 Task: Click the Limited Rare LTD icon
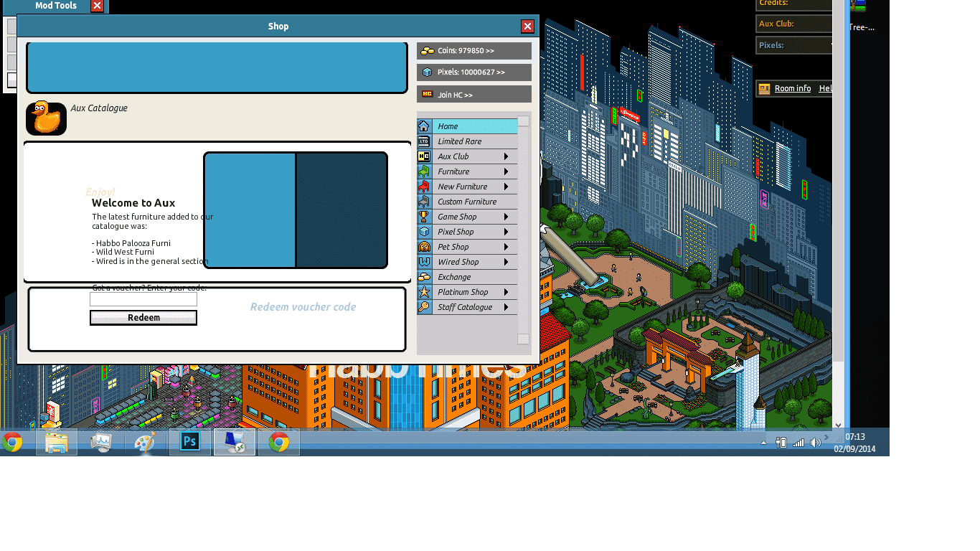(x=424, y=141)
